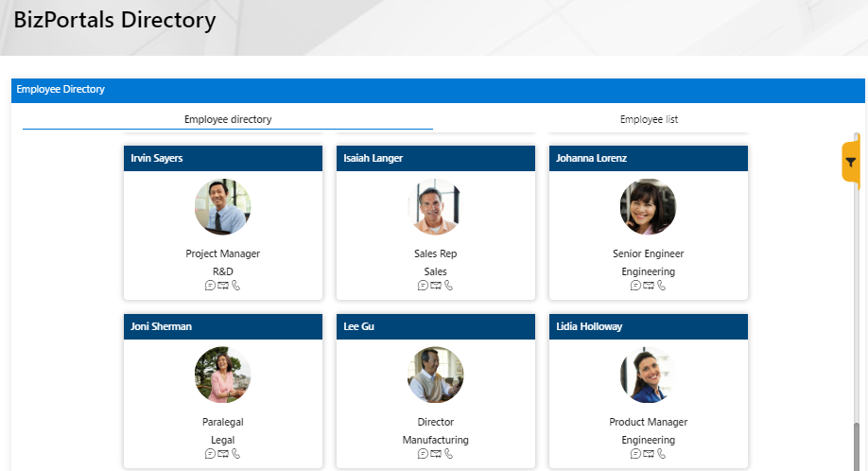Email Joni Sherman using envelope icon
The height and width of the screenshot is (471, 868).
click(x=223, y=454)
